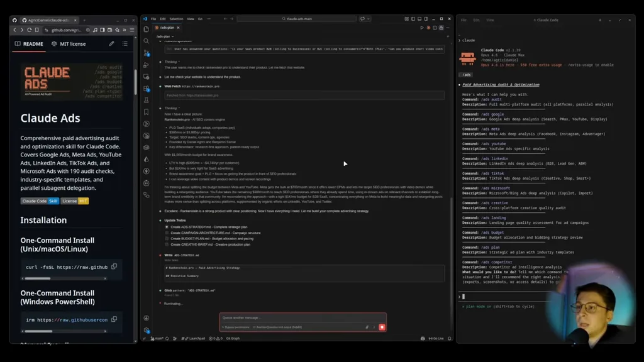Open editor more actions ellipsis
The width and height of the screenshot is (644, 362).
tap(448, 28)
